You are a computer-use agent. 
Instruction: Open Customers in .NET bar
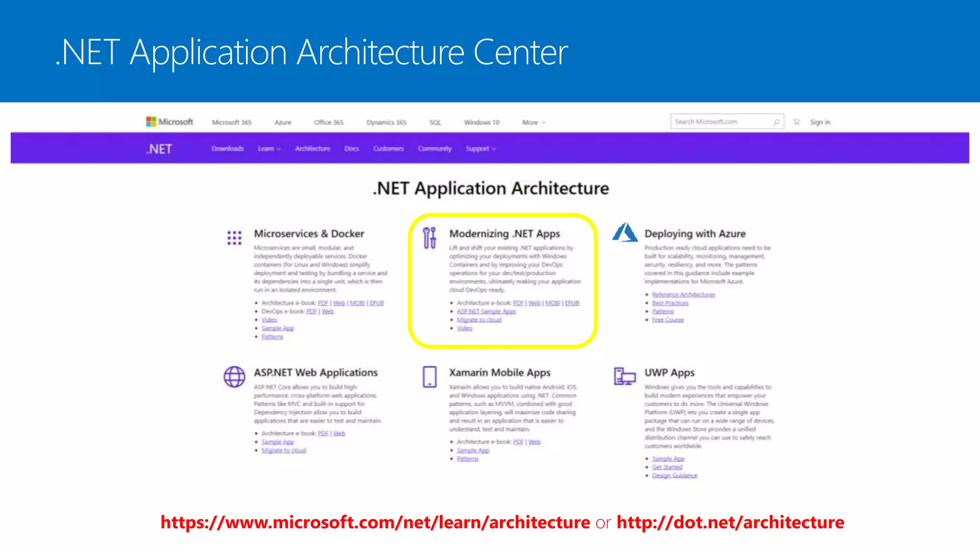pyautogui.click(x=389, y=149)
